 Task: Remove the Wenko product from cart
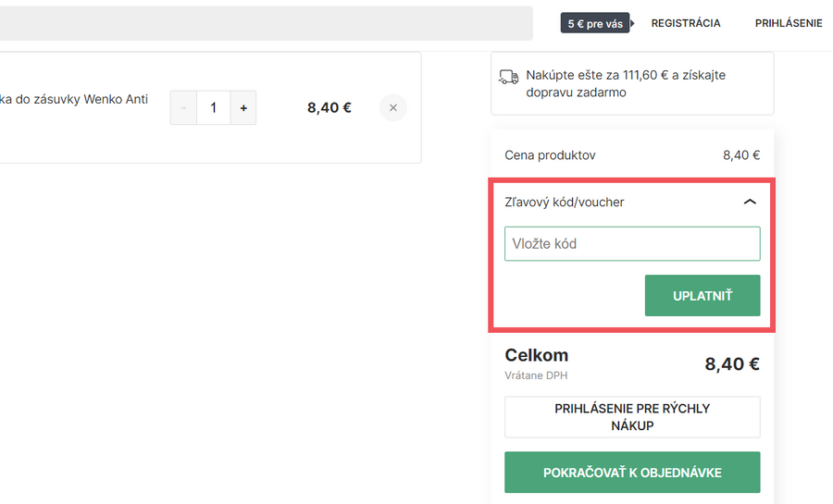pyautogui.click(x=392, y=108)
